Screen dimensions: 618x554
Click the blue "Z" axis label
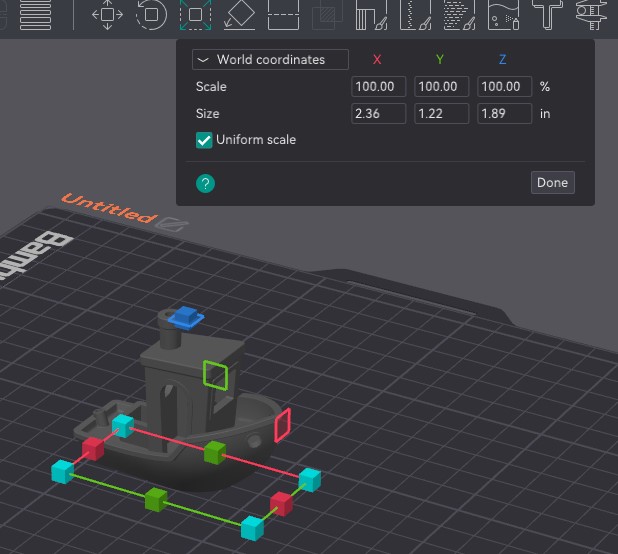pos(503,59)
